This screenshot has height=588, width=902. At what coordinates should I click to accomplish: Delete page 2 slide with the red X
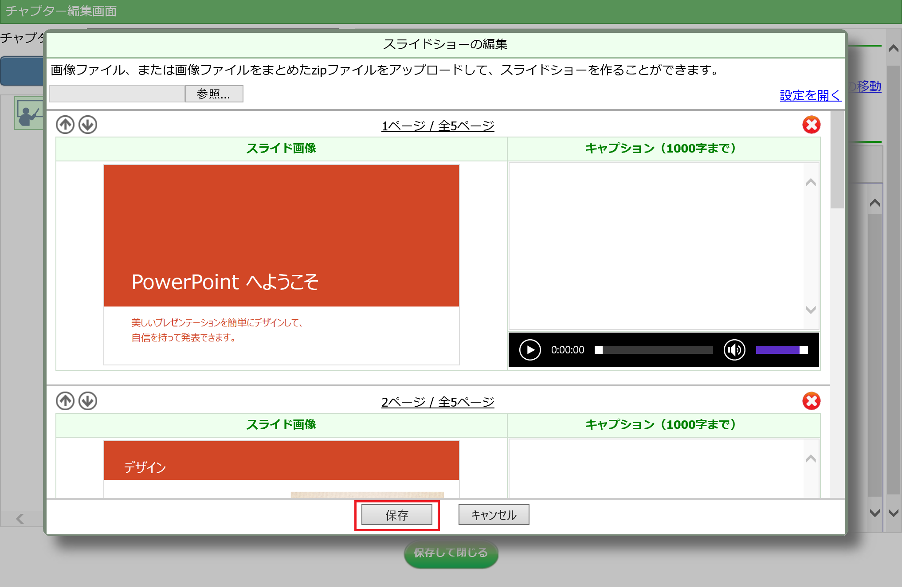tap(811, 401)
